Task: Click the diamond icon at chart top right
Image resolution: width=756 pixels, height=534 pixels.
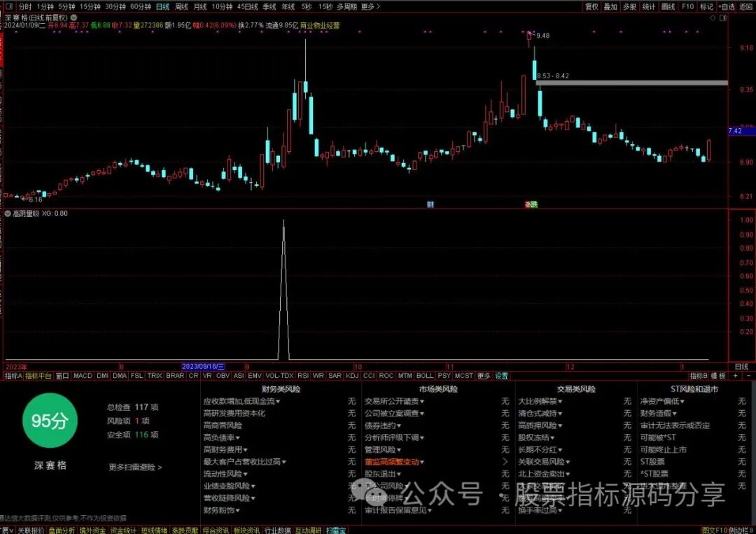Action: pyautogui.click(x=713, y=17)
